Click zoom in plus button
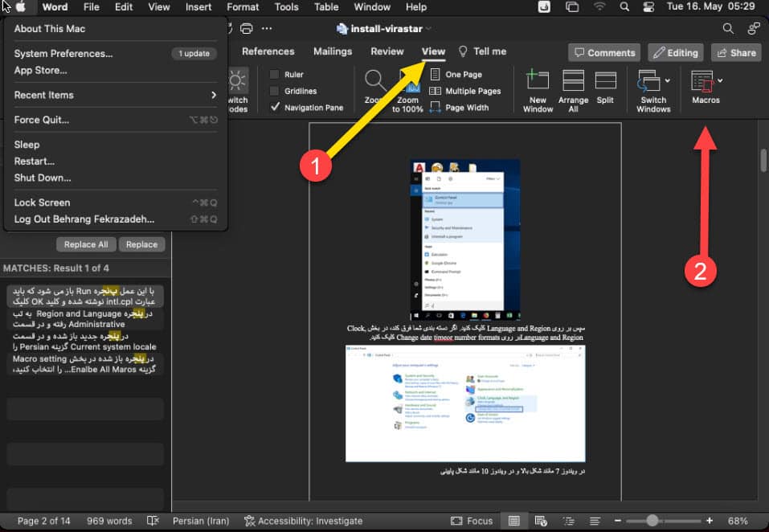Image resolution: width=769 pixels, height=532 pixels. pyautogui.click(x=710, y=521)
